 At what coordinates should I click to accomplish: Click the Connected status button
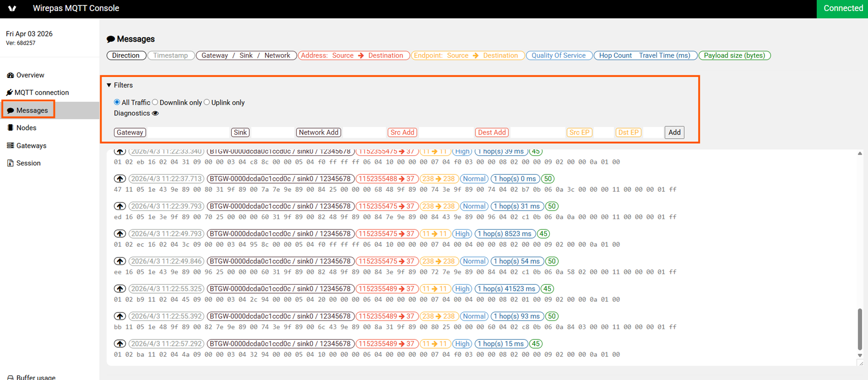tap(843, 8)
